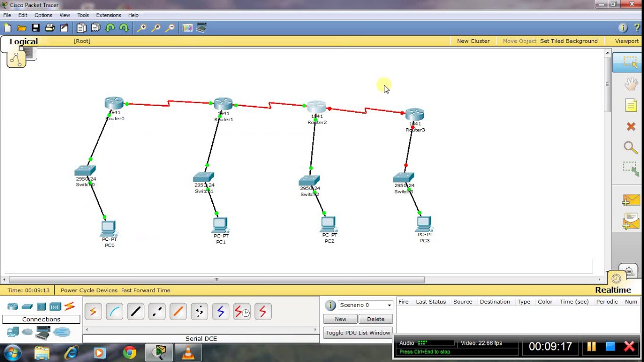644x362 pixels.
Task: Click Fast Forward Time
Action: pos(145,291)
